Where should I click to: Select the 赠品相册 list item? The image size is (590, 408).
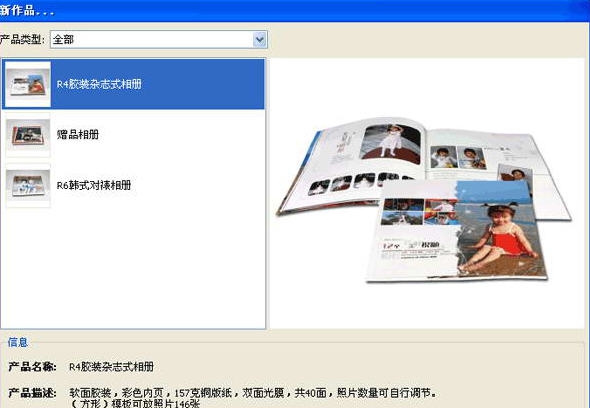point(134,135)
